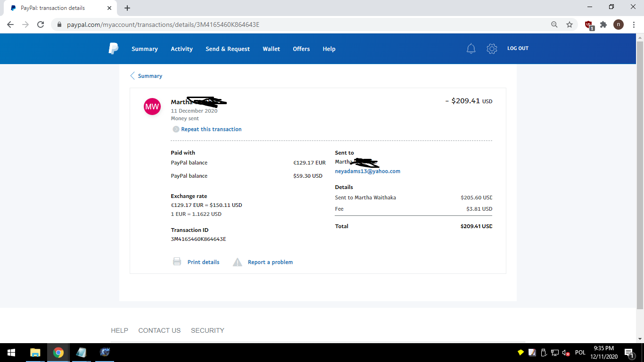Open the Activity menu

[x=182, y=49]
